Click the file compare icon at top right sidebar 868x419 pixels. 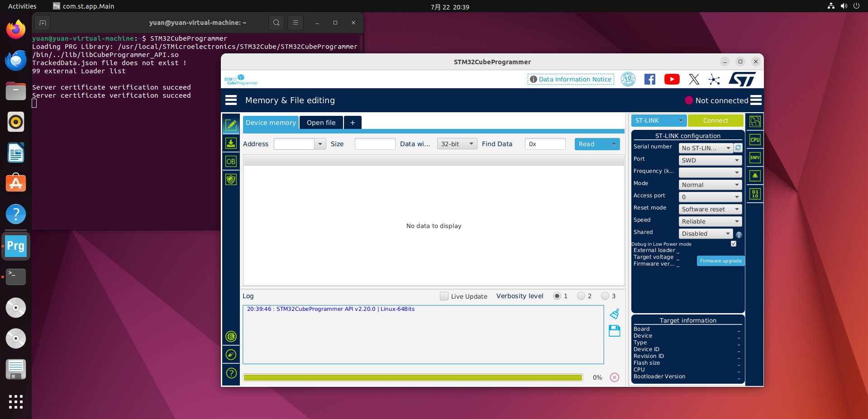tap(755, 121)
